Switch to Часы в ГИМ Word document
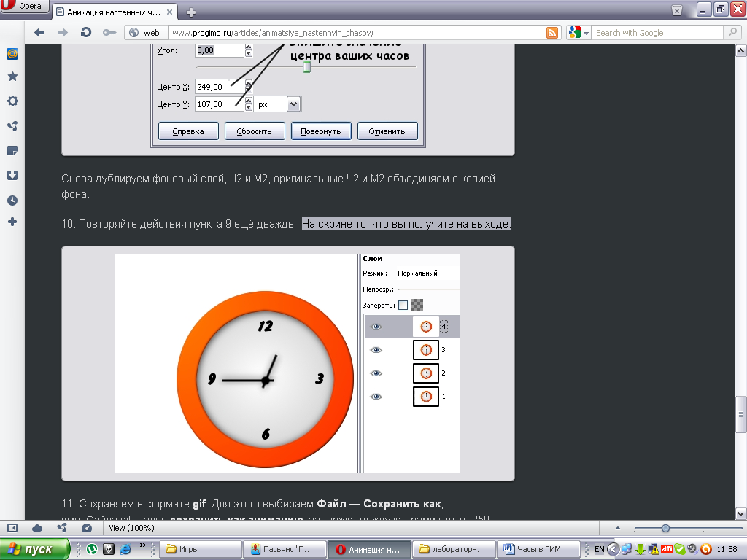Screen dimensions: 747x560 (x=538, y=549)
